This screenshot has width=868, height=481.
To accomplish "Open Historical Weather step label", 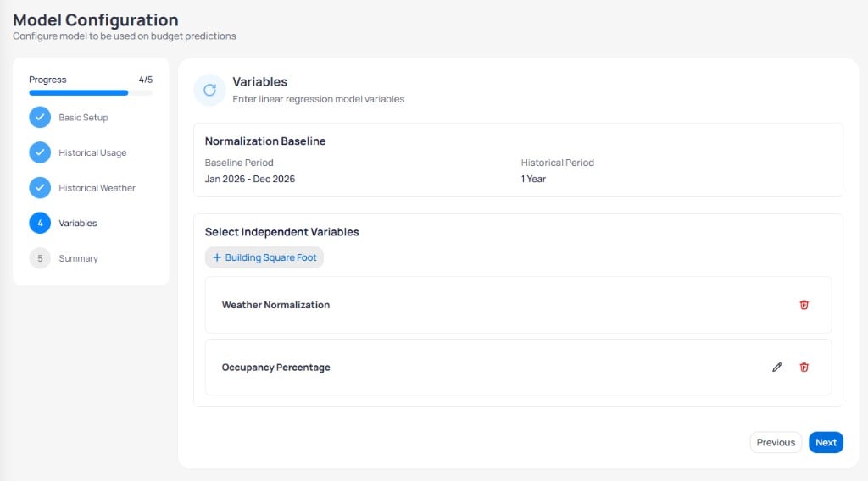I will [x=97, y=188].
